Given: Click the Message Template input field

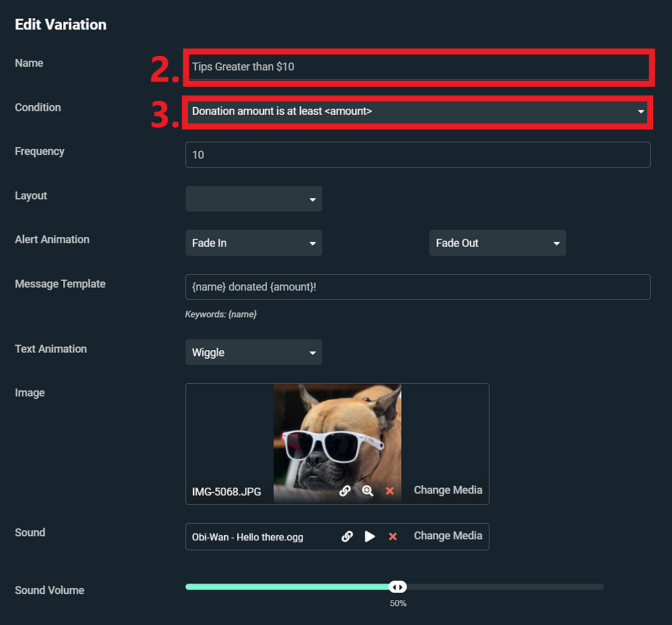Looking at the screenshot, I should coord(418,287).
